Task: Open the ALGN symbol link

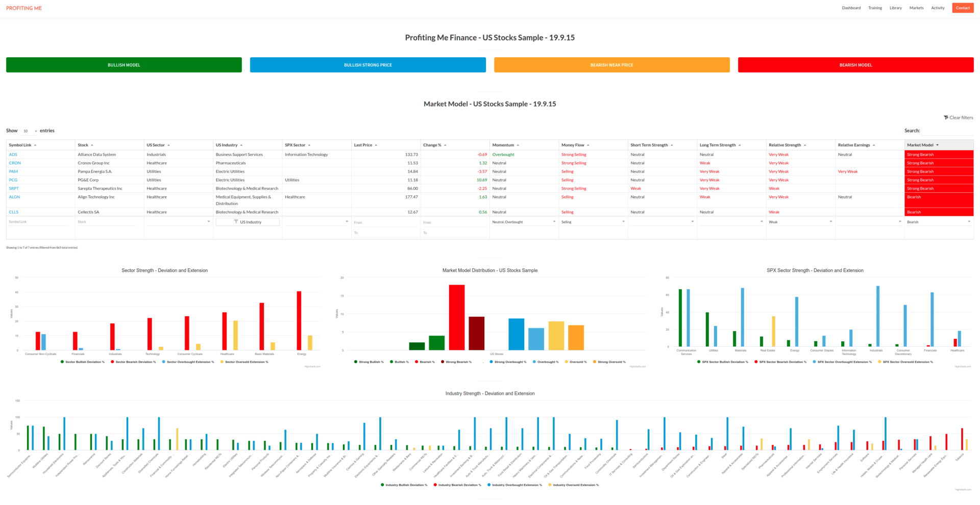Action: (14, 197)
